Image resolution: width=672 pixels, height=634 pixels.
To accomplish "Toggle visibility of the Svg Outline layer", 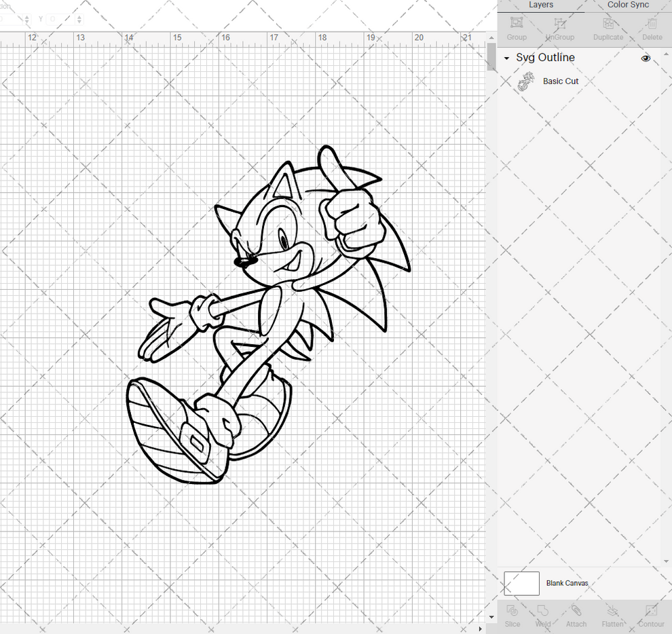I will tap(646, 58).
